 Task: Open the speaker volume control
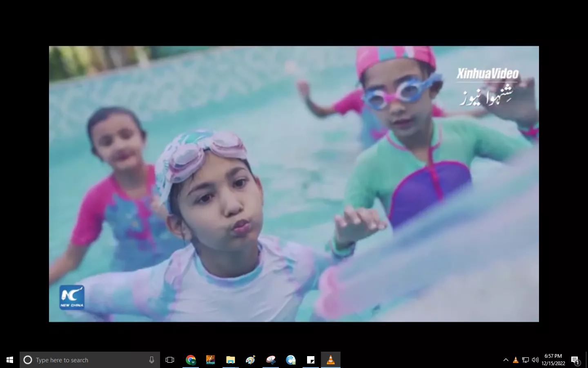pos(535,360)
